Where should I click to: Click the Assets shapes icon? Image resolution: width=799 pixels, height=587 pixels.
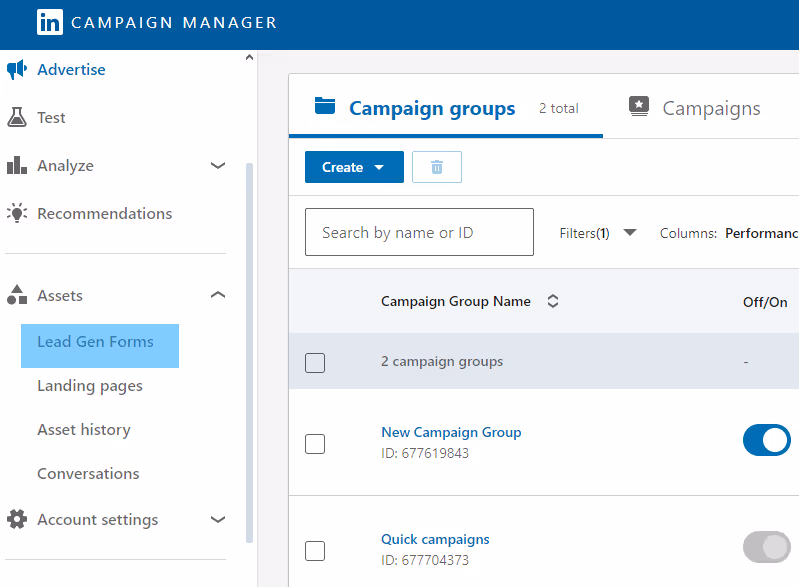pyautogui.click(x=17, y=295)
